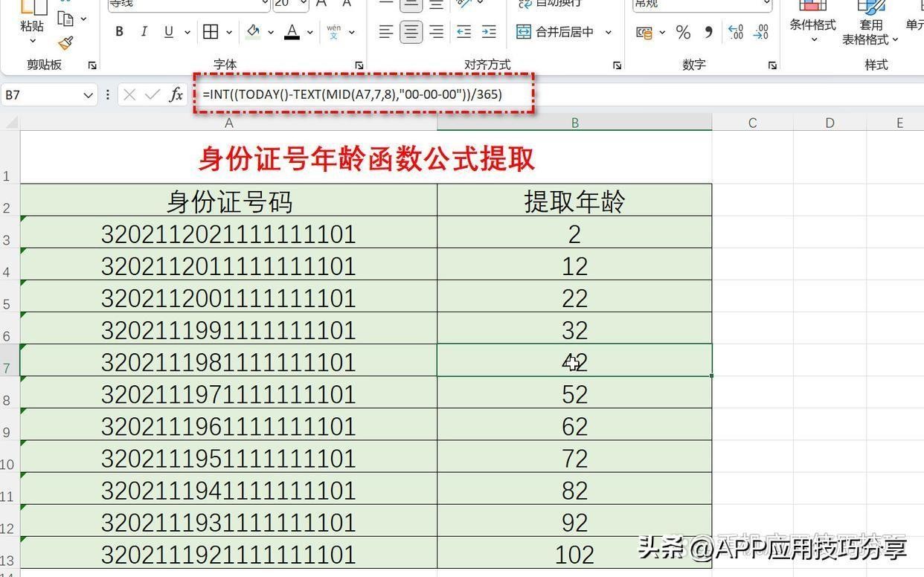Click the Insert Function fx icon
The height and width of the screenshot is (577, 924).
tap(176, 94)
